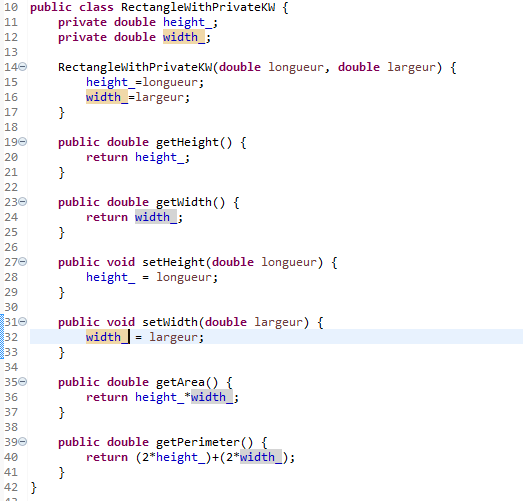The image size is (523, 501).
Task: Collapse the setWidth method fold at line 31
Action: (23, 322)
